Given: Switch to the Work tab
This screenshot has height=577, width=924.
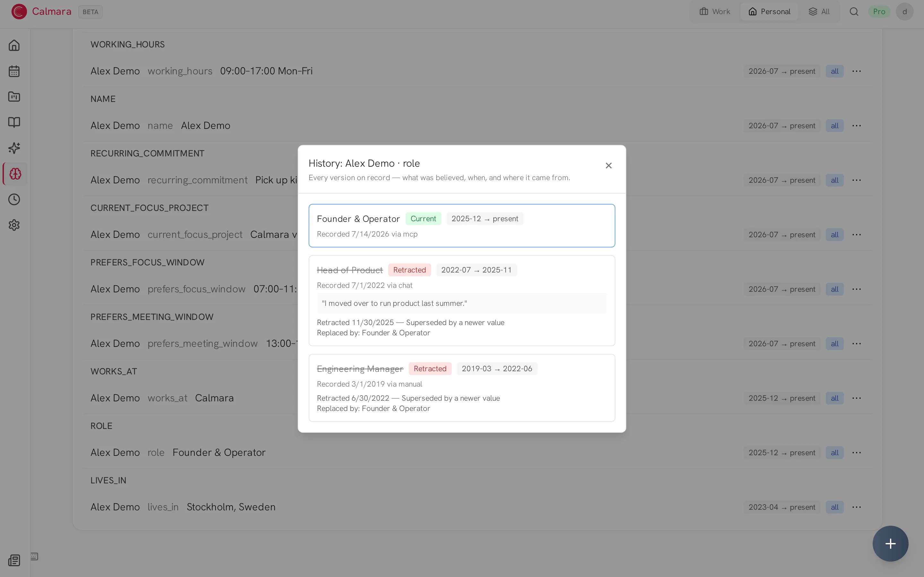Looking at the screenshot, I should click(x=715, y=12).
